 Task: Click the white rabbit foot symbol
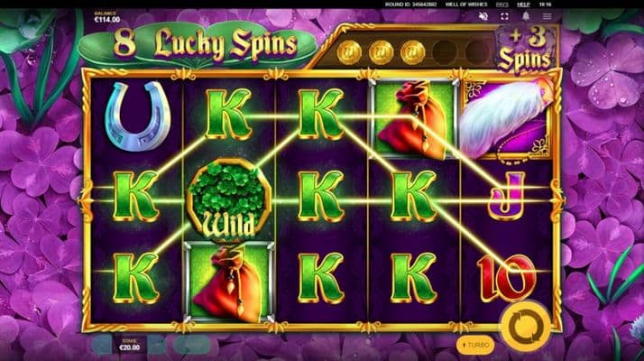508,119
